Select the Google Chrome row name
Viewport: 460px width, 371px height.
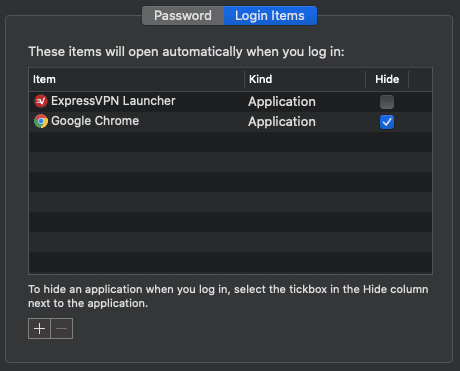95,121
